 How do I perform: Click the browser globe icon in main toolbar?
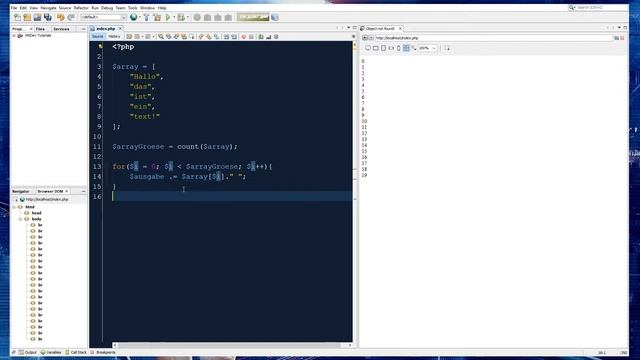133,17
